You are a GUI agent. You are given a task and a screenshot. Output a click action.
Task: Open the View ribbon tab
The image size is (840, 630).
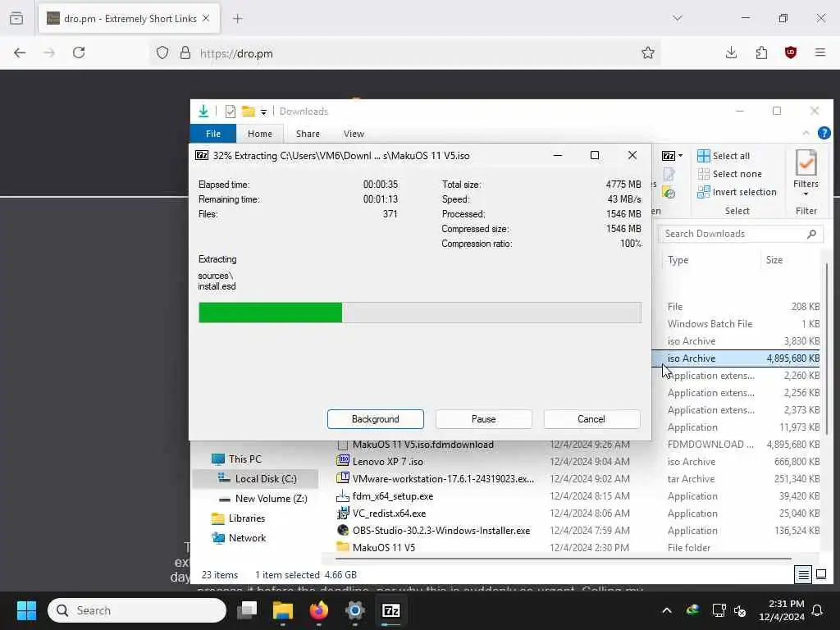point(354,134)
